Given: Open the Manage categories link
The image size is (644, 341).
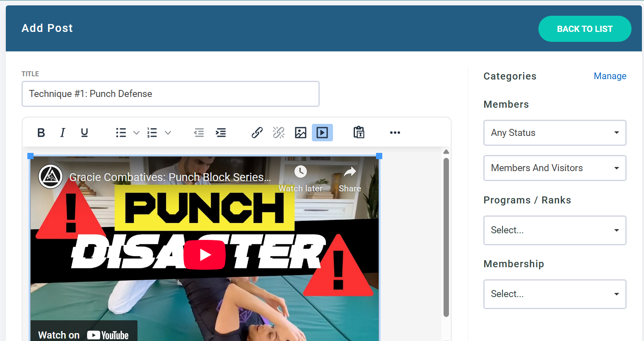Looking at the screenshot, I should click(x=610, y=76).
